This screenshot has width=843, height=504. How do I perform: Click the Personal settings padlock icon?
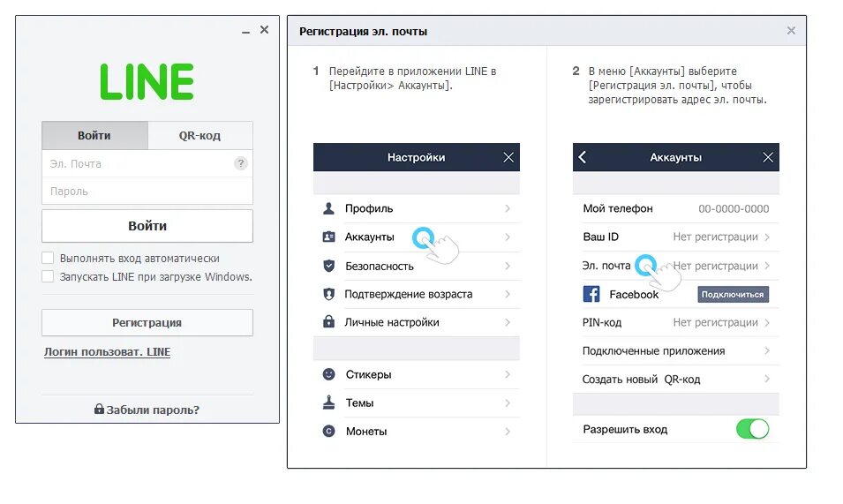coord(328,322)
